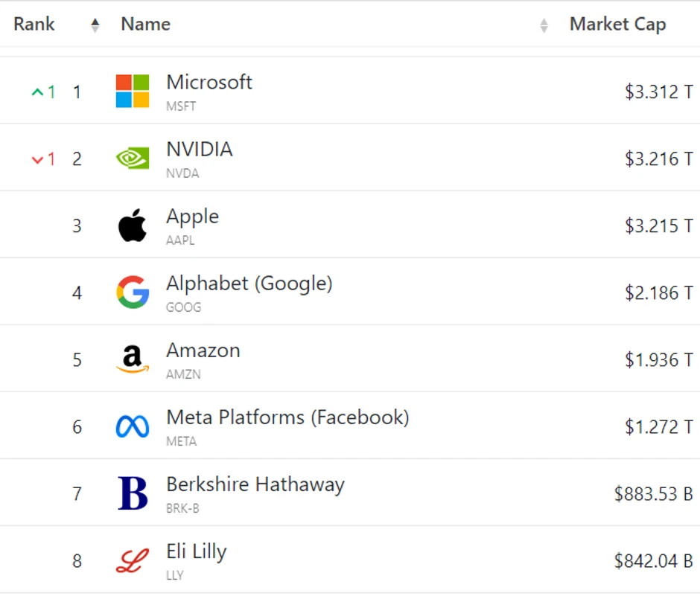Open the Meta Platforms (Facebook) link

point(287,417)
